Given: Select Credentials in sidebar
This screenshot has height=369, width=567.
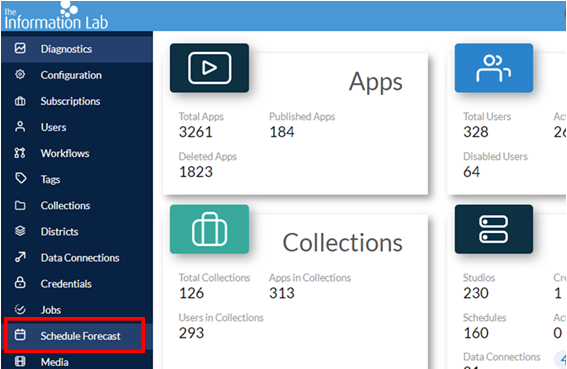Looking at the screenshot, I should (77, 283).
